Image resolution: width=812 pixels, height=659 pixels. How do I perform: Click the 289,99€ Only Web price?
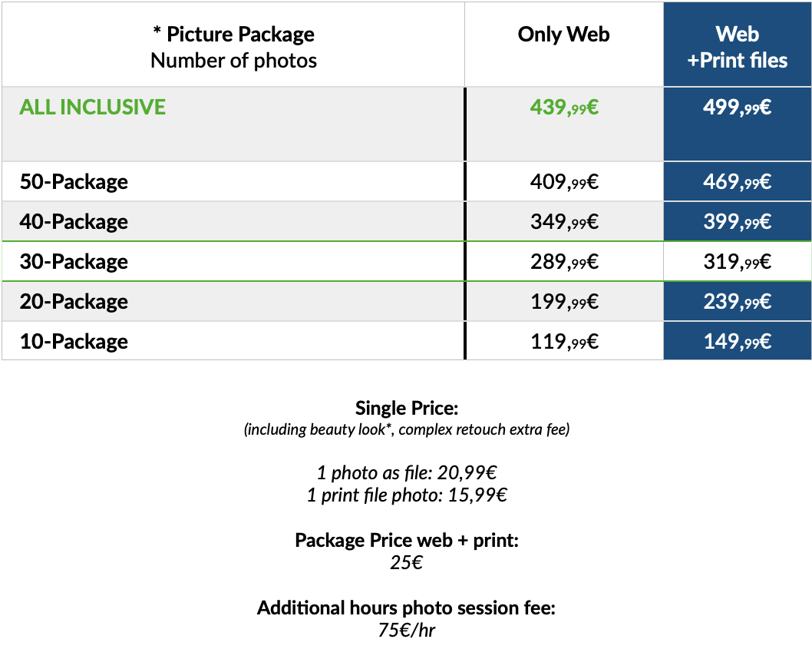click(564, 262)
